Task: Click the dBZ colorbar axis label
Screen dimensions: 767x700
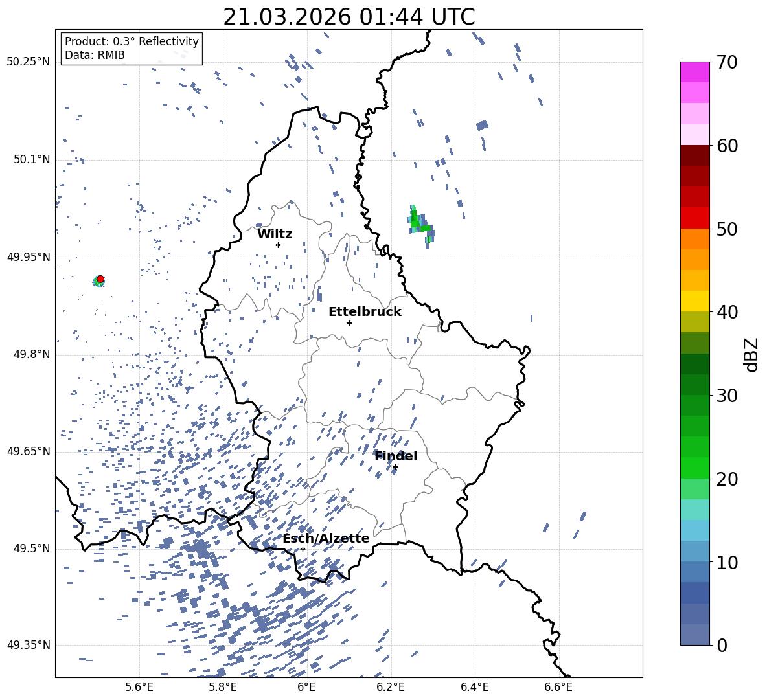Action: click(751, 354)
